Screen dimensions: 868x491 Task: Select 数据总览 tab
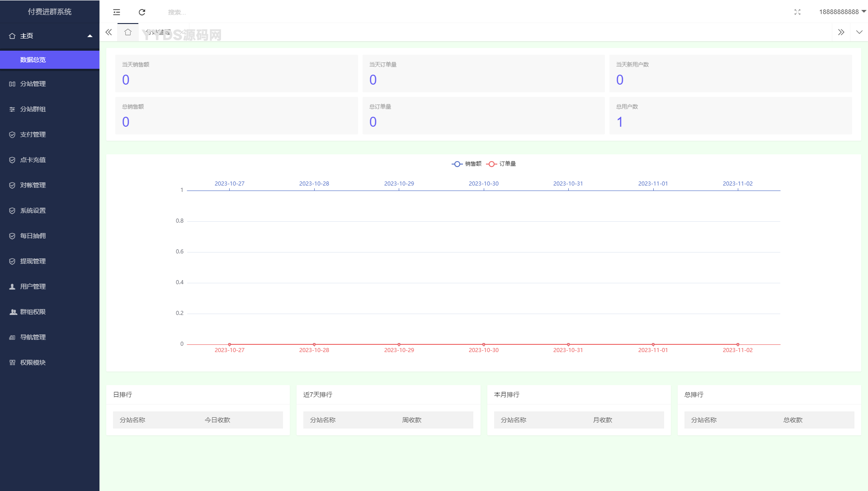(33, 60)
